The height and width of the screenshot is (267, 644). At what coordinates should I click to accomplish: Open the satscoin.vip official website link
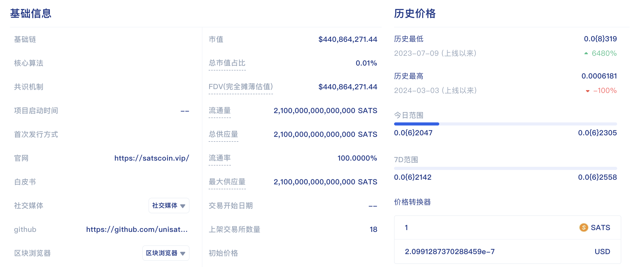(152, 158)
